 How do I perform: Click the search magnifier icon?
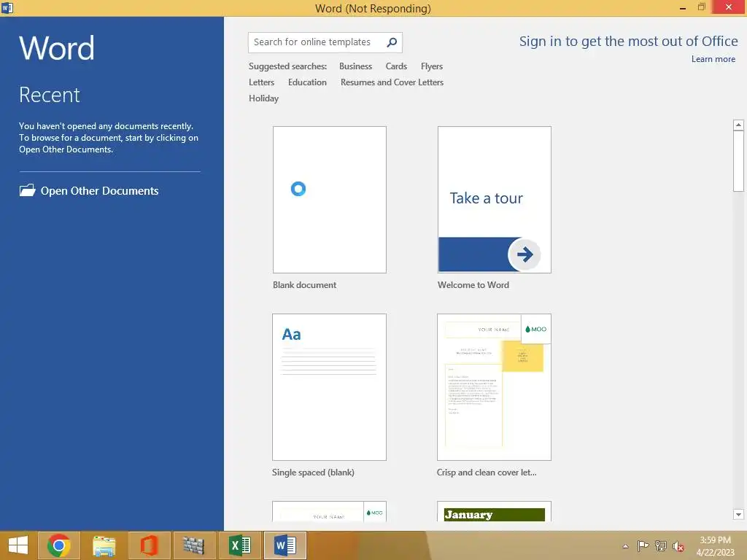pos(392,42)
